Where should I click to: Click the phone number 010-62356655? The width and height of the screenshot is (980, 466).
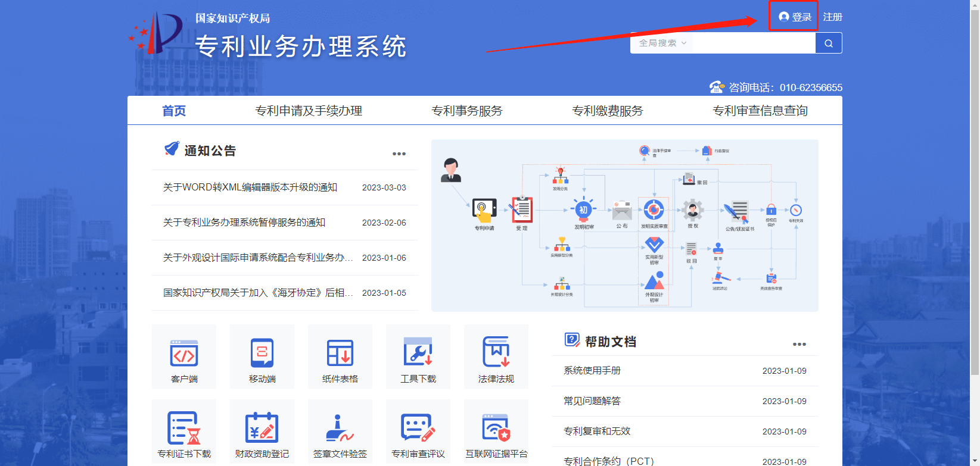pos(811,87)
